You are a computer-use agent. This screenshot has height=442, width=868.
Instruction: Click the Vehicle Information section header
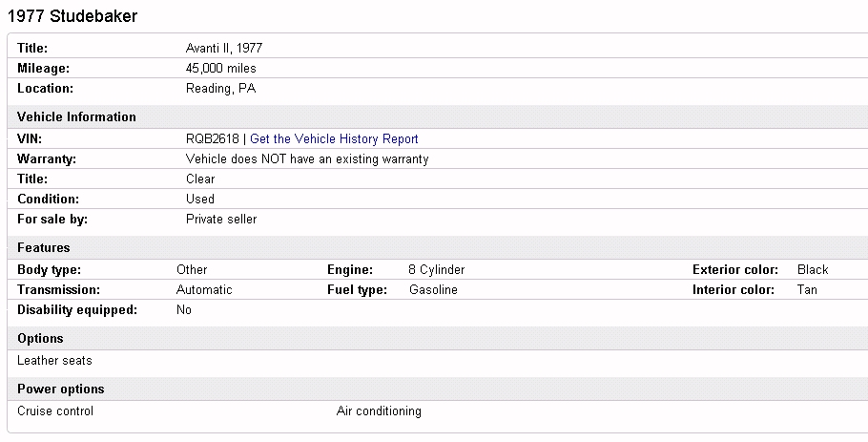(x=76, y=117)
